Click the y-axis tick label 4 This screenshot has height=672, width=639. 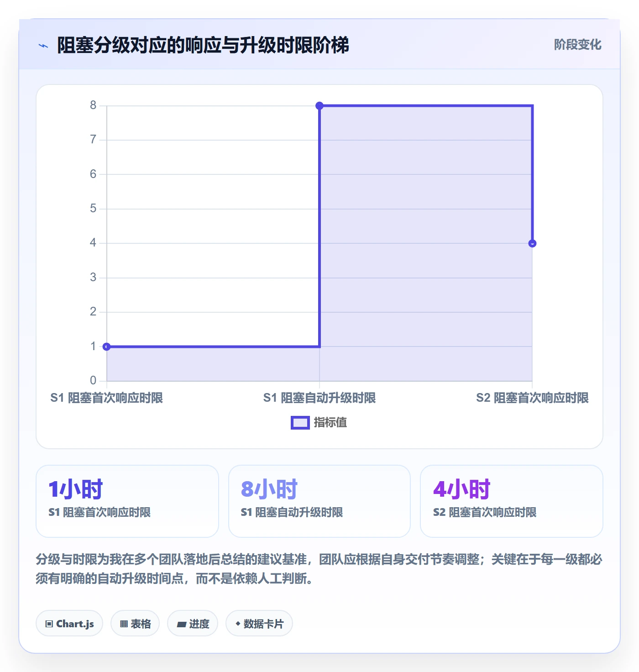pyautogui.click(x=93, y=243)
